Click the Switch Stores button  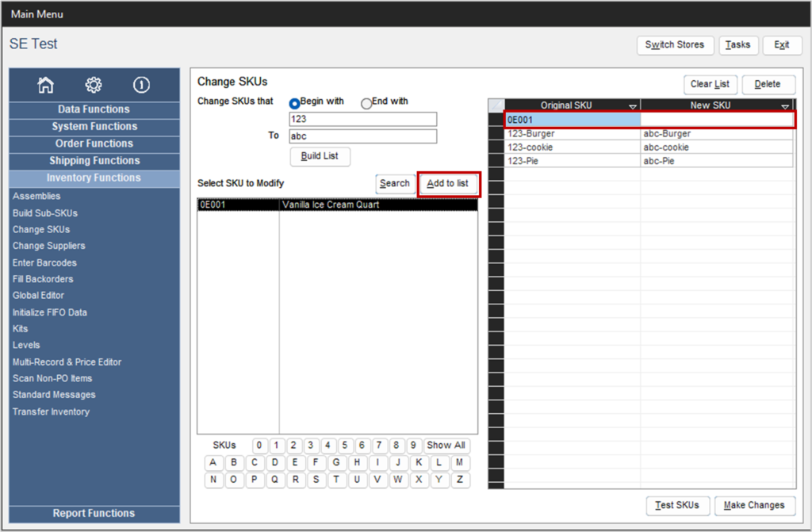(675, 45)
